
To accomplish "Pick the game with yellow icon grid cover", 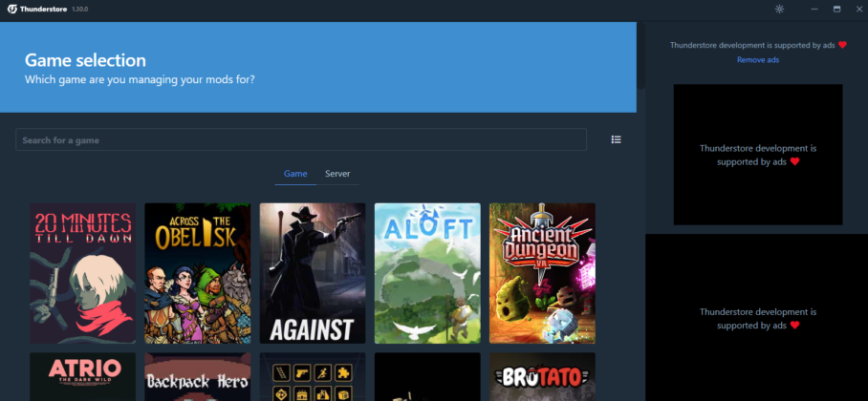I will [312, 377].
